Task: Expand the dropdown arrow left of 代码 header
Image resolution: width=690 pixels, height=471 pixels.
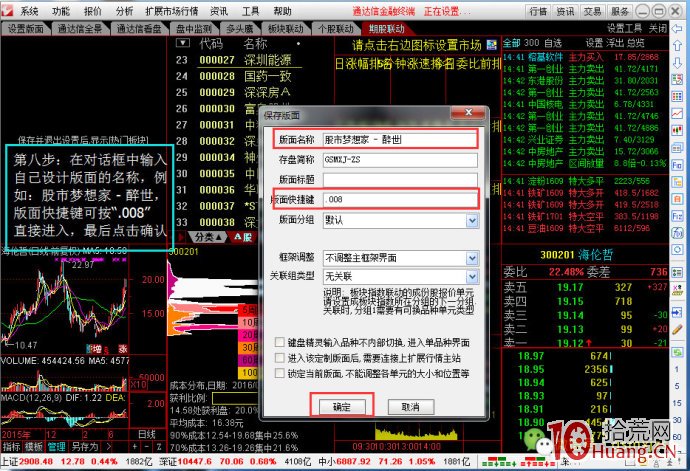Action: pos(182,43)
